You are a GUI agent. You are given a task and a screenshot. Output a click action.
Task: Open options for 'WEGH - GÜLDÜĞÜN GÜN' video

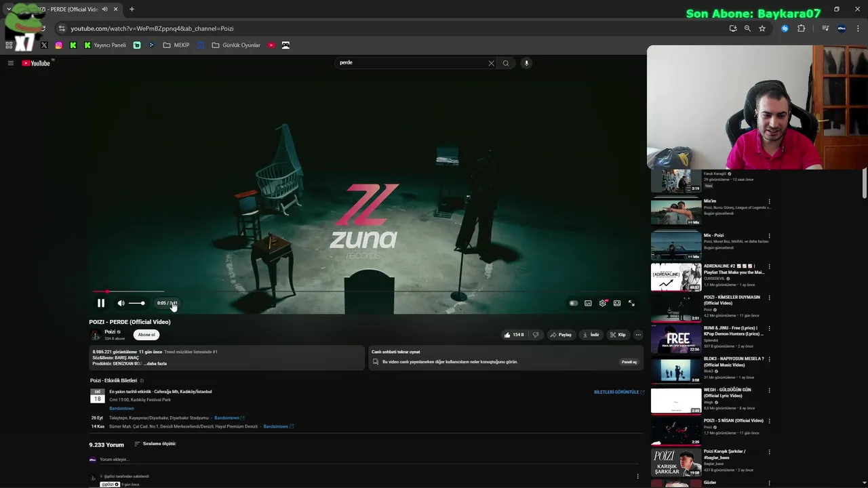[x=769, y=390]
